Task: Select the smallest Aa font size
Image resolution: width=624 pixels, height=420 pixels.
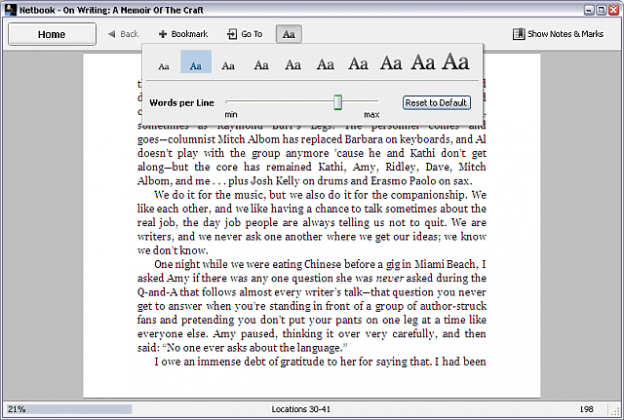Action: [x=164, y=65]
